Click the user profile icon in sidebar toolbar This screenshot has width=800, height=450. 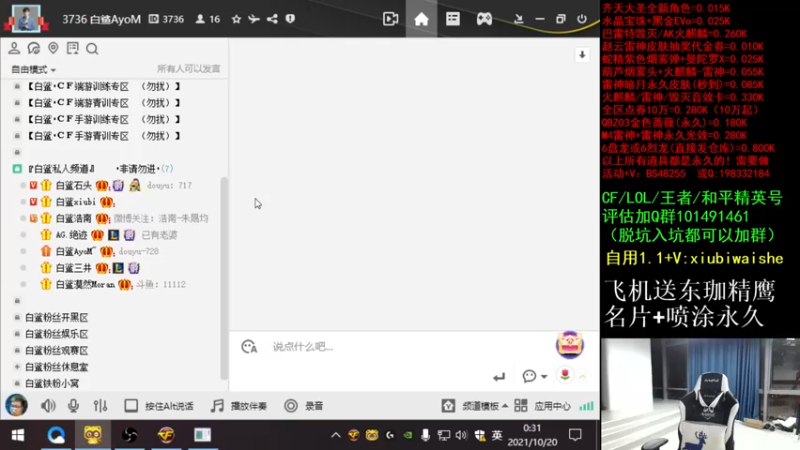pyautogui.click(x=14, y=48)
